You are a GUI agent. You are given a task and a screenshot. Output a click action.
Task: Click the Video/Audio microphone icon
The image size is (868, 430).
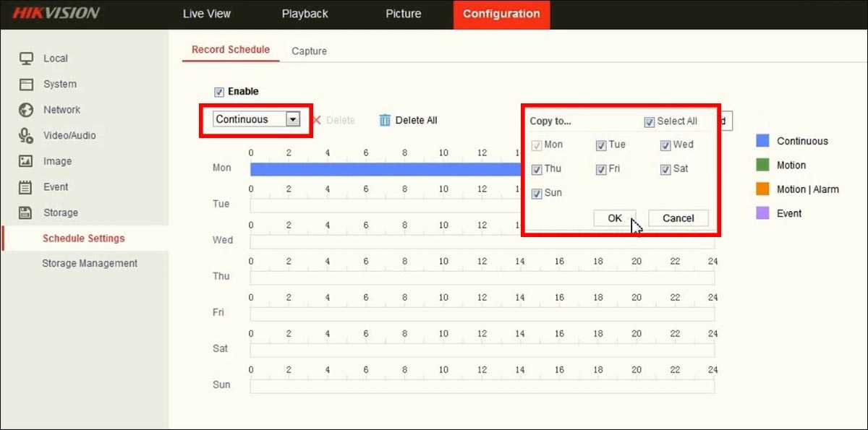[26, 136]
